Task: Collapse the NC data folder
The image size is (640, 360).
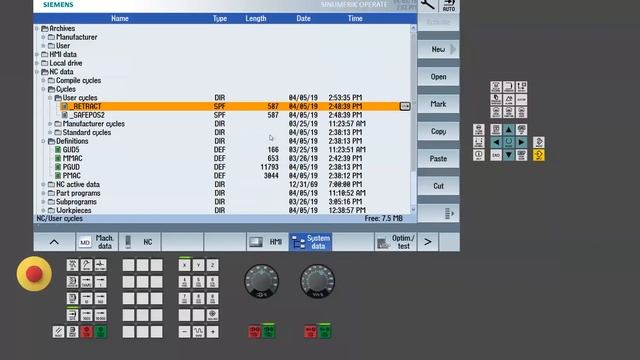Action: pos(37,72)
